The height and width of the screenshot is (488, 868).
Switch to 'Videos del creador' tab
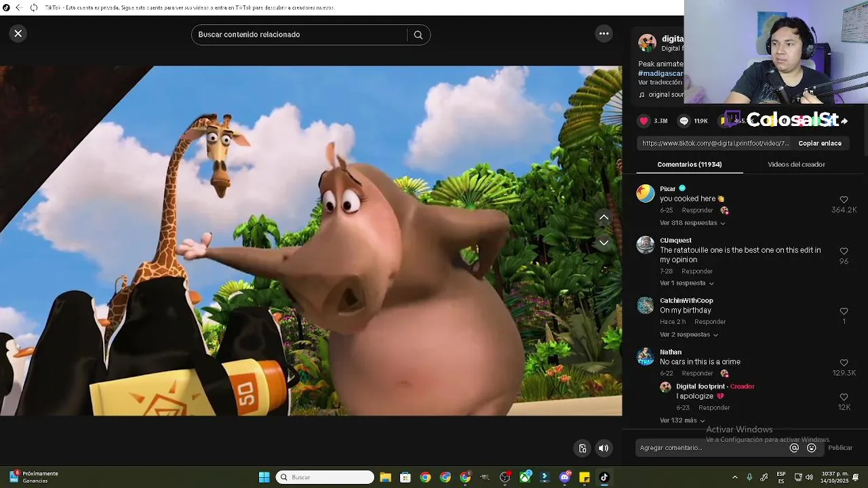[x=796, y=165]
